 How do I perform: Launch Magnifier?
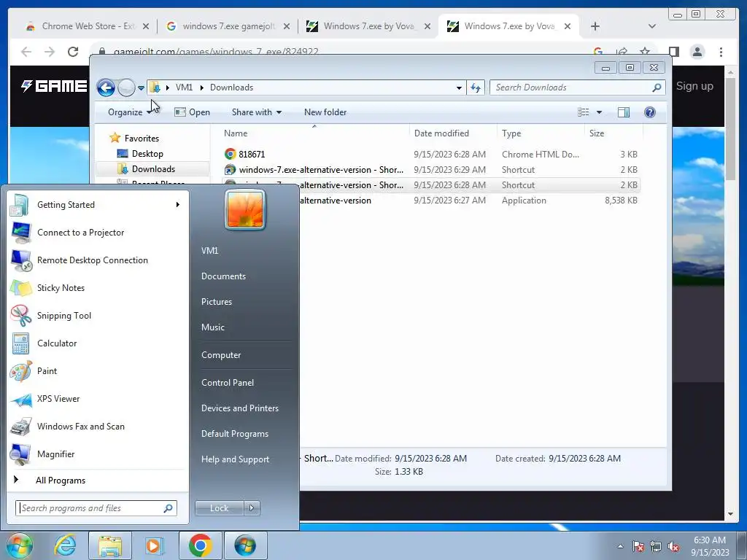coord(97,454)
